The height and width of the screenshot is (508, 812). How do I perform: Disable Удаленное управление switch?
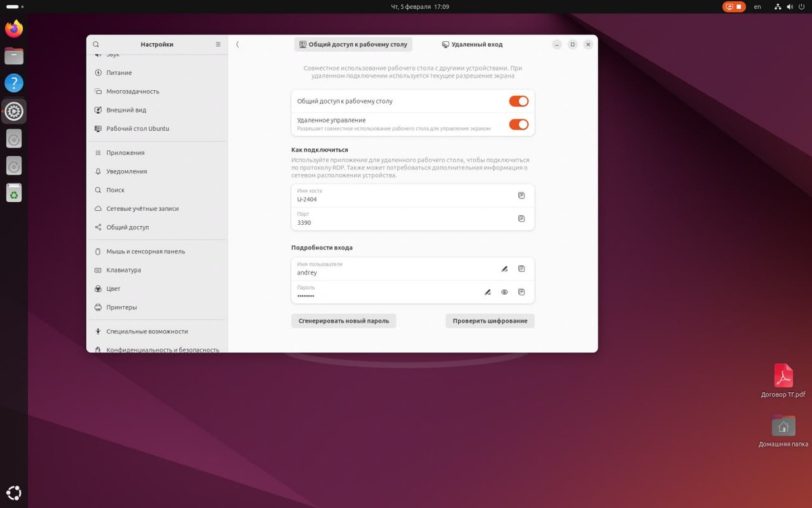click(x=518, y=124)
